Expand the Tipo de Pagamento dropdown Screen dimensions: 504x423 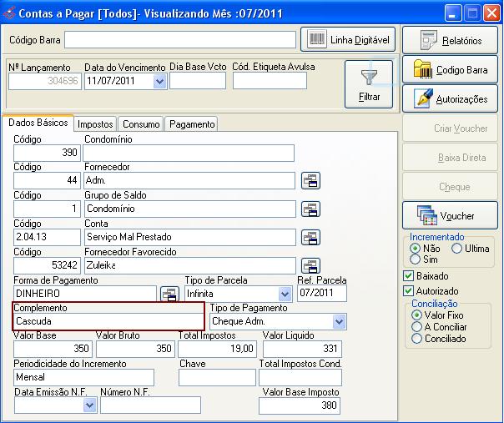[339, 321]
